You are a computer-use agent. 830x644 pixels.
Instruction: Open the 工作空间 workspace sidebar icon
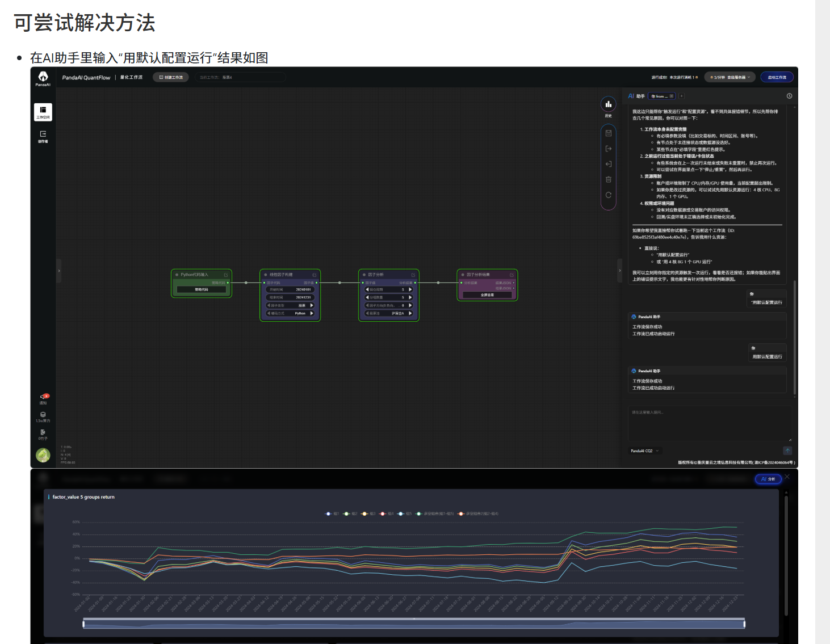pyautogui.click(x=43, y=112)
